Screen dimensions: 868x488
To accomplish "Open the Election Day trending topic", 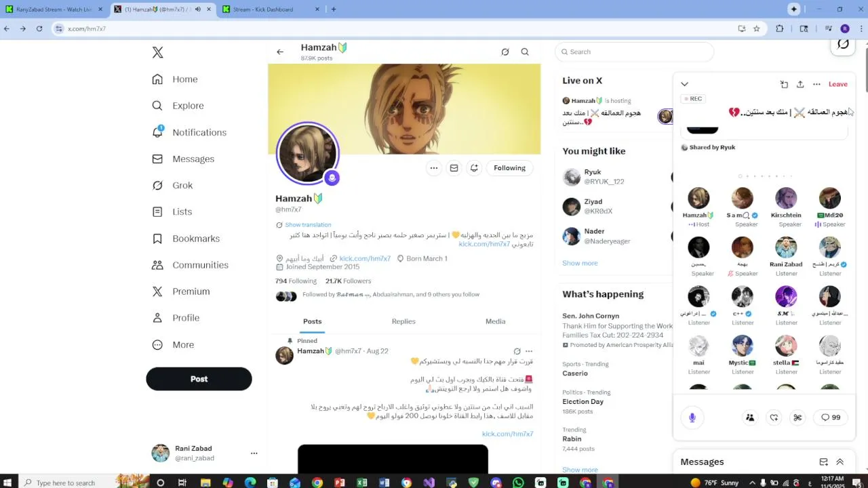I will tap(583, 402).
